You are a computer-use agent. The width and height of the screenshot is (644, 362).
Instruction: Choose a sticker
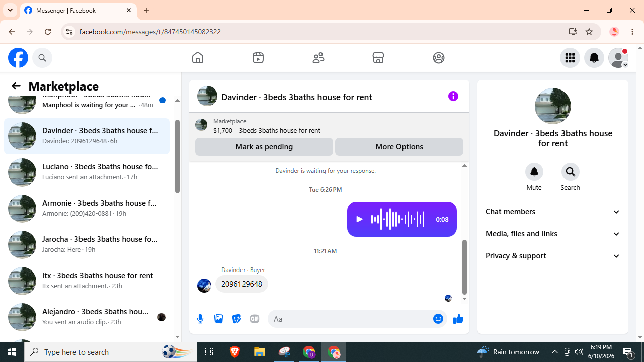tap(236, 319)
